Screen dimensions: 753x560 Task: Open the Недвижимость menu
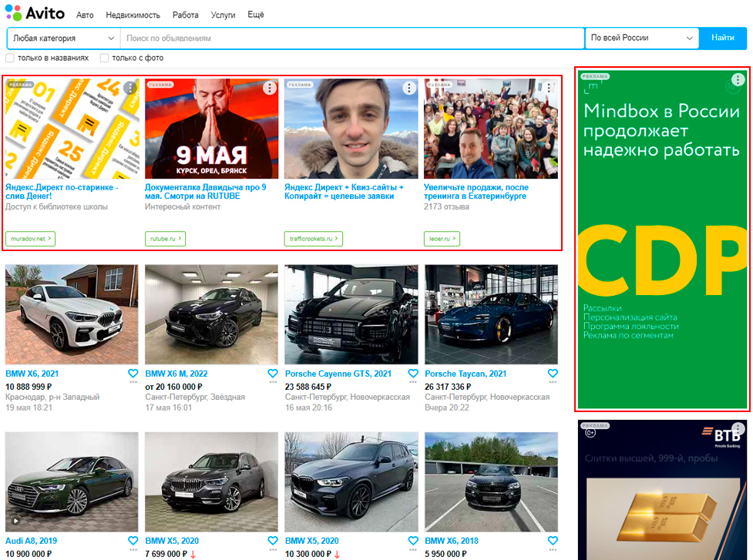133,15
